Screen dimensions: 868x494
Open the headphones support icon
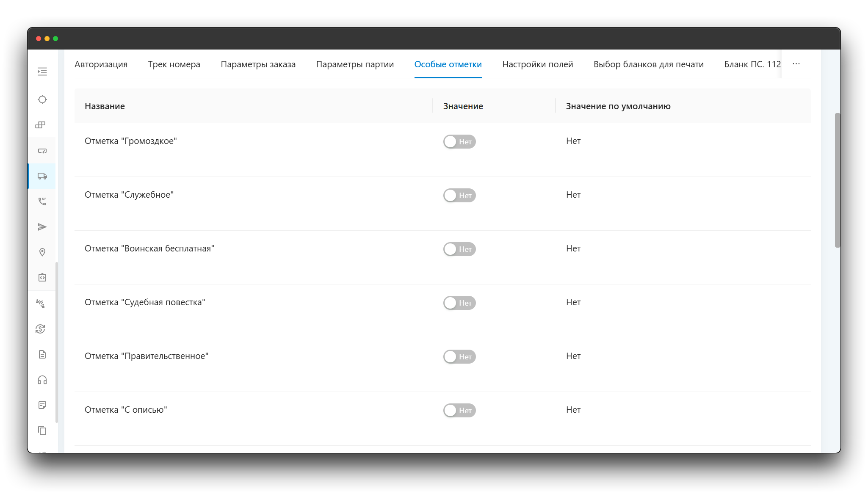click(x=42, y=380)
